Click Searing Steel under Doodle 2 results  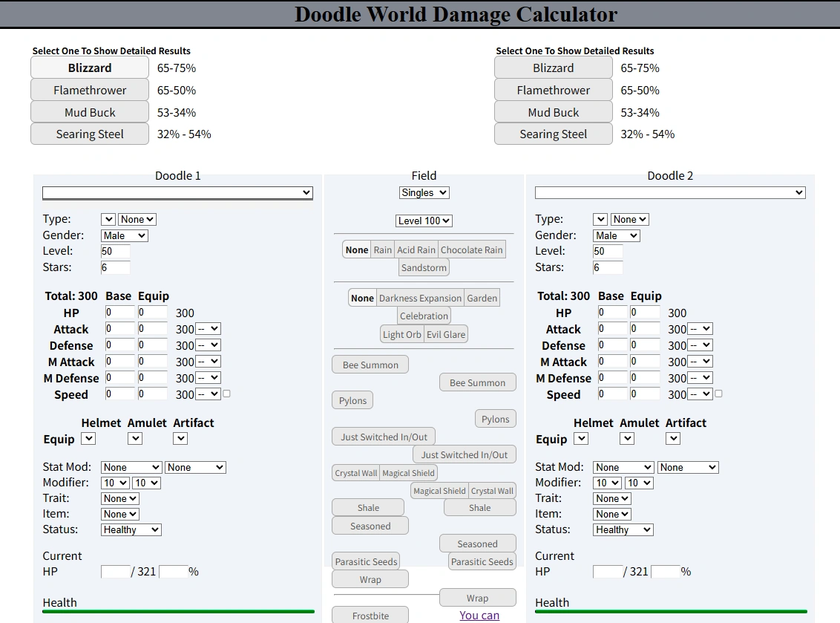point(553,134)
